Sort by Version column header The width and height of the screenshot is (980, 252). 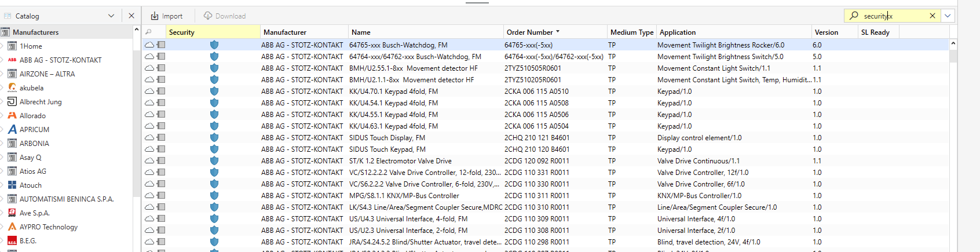tap(835, 32)
